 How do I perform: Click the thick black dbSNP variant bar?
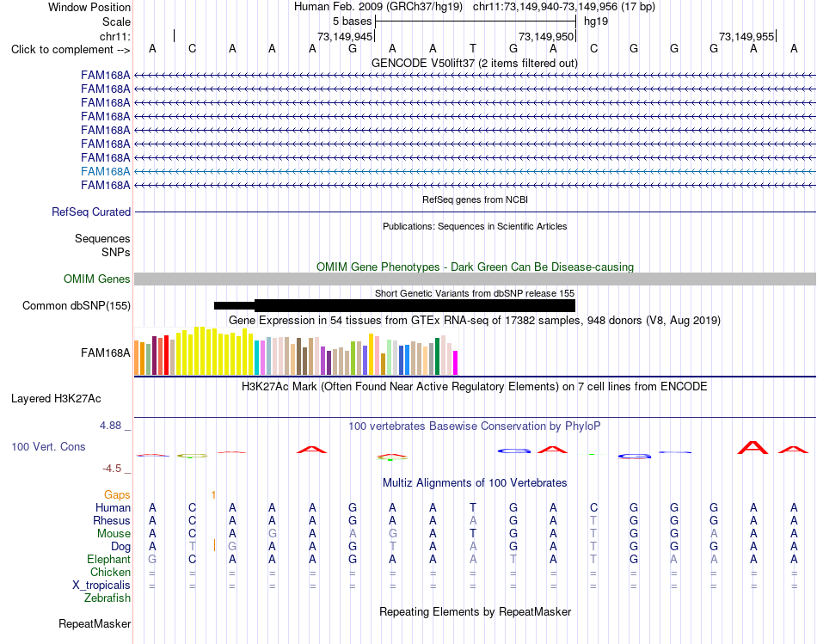coord(415,305)
